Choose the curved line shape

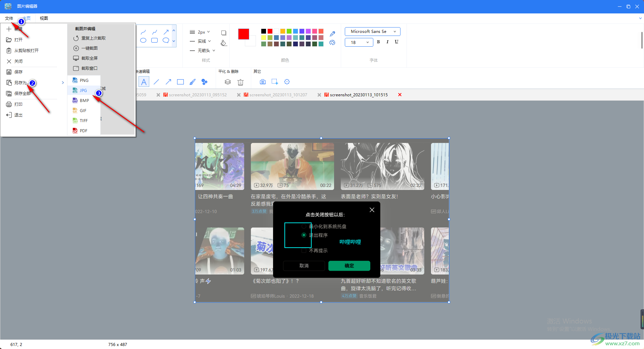[x=143, y=32]
